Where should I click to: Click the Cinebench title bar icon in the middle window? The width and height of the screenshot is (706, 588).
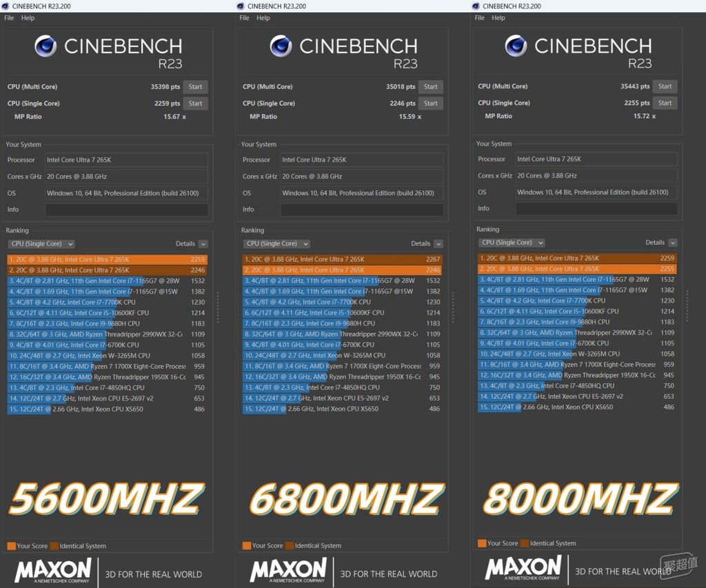click(x=241, y=6)
